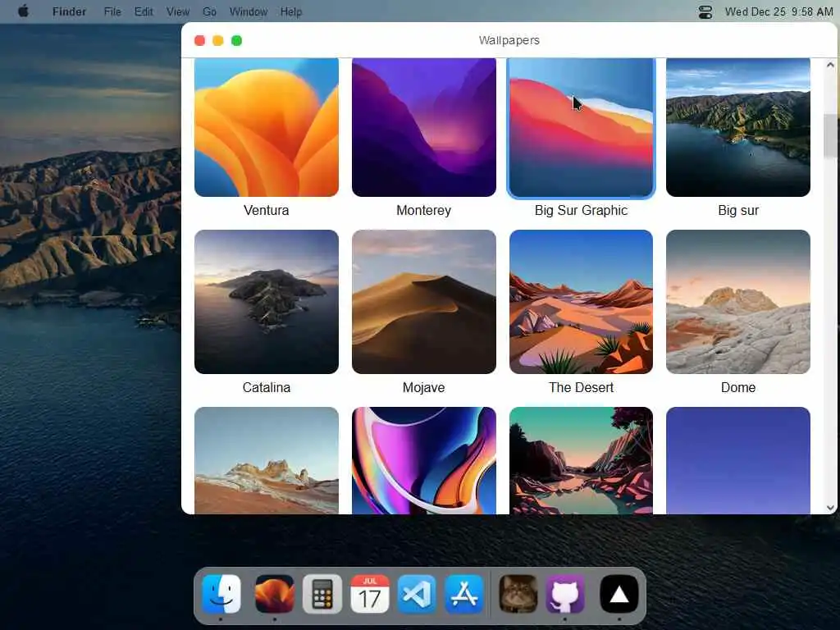Launch Calculator from the dock
Screen dimensions: 840x630
[x=322, y=594]
